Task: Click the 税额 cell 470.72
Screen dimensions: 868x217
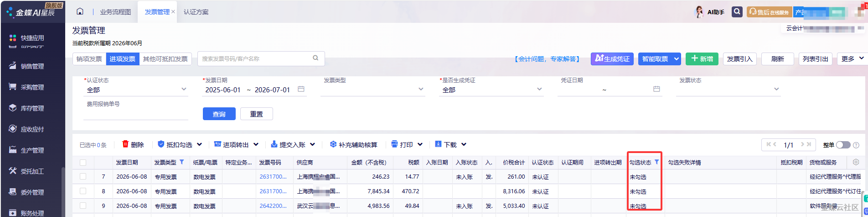Action: click(x=409, y=191)
